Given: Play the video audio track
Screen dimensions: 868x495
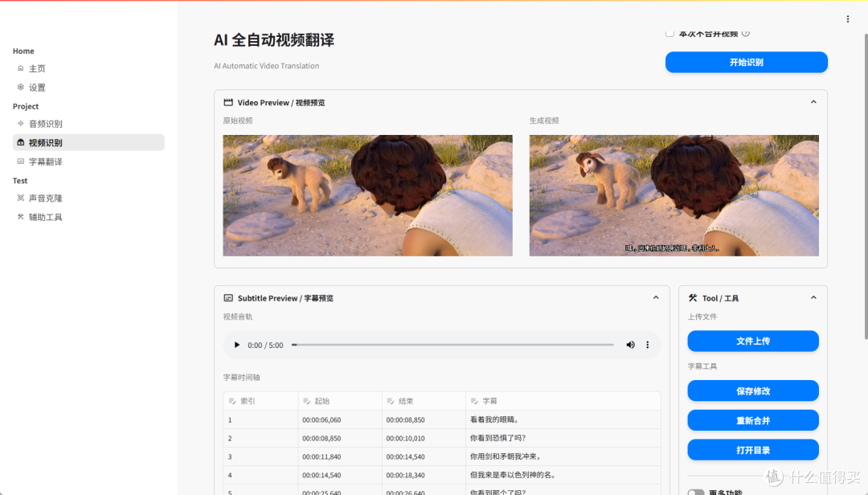Looking at the screenshot, I should tap(237, 345).
